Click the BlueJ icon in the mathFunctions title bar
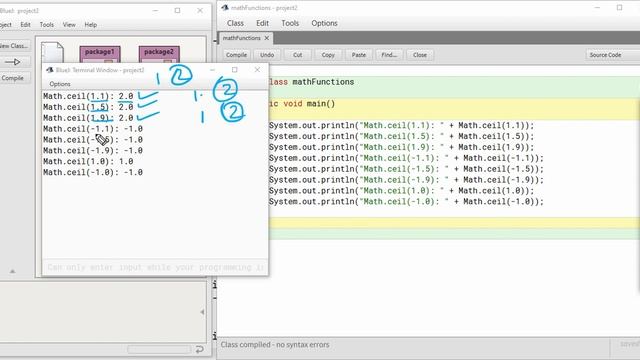The height and width of the screenshot is (360, 640). (x=225, y=8)
